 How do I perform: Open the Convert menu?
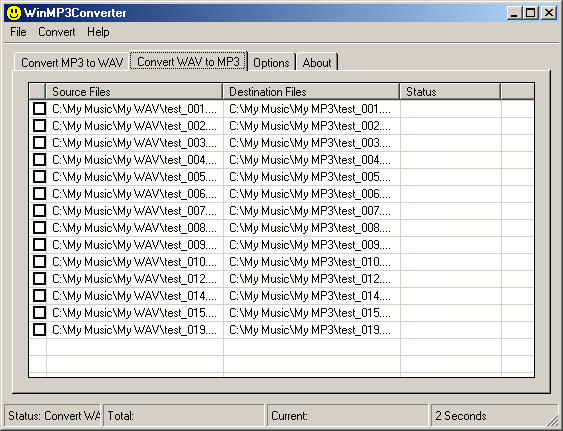pos(57,32)
